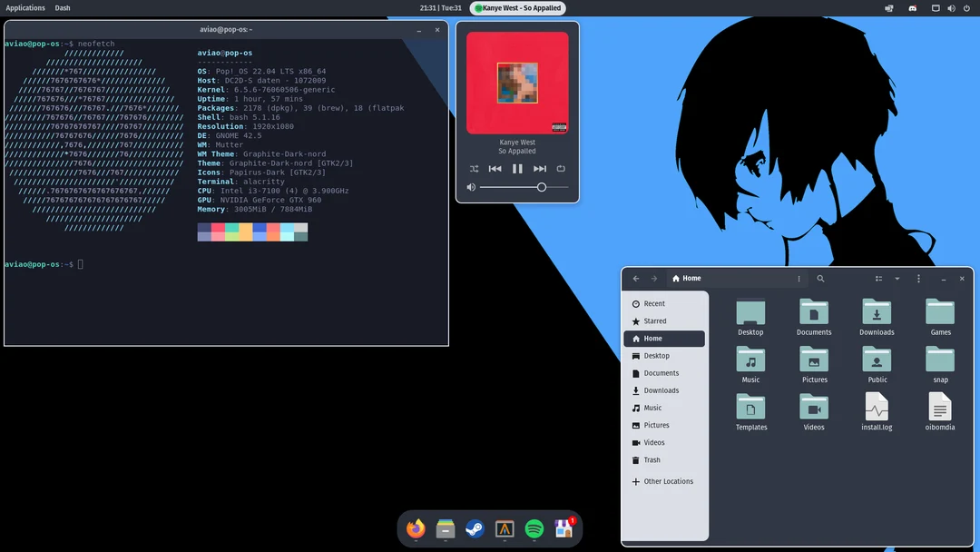Open the three-dot menu in Files
The image size is (980, 552).
point(918,278)
